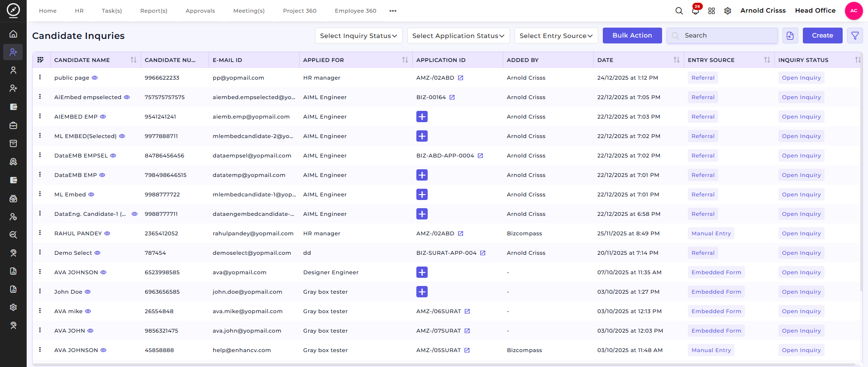868x367 pixels.
Task: Open Head Office branch selector
Action: tap(815, 10)
